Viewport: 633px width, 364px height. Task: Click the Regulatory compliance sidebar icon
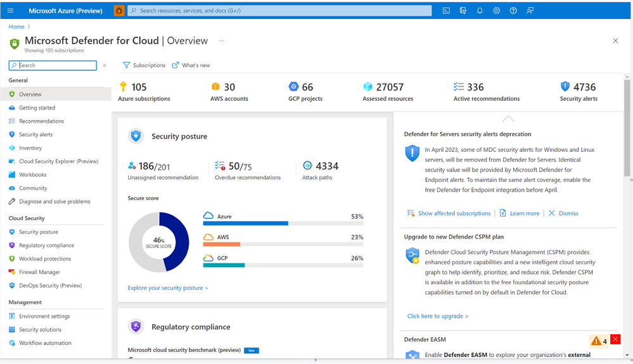tap(11, 245)
